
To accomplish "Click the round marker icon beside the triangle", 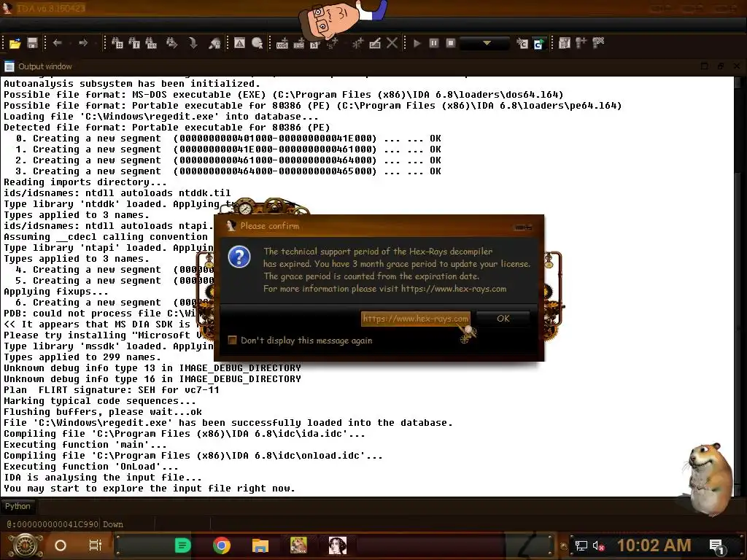I will click(x=258, y=43).
